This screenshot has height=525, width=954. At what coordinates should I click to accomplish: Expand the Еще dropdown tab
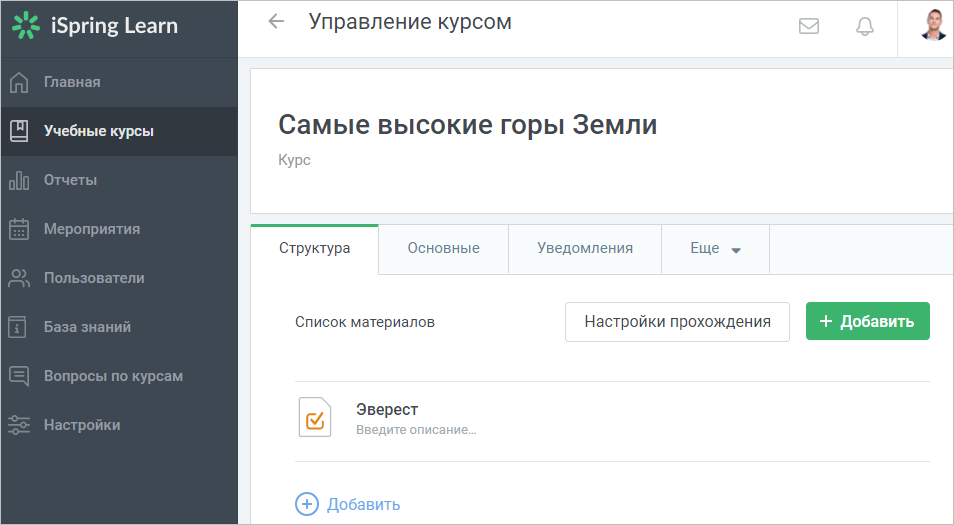pos(716,249)
